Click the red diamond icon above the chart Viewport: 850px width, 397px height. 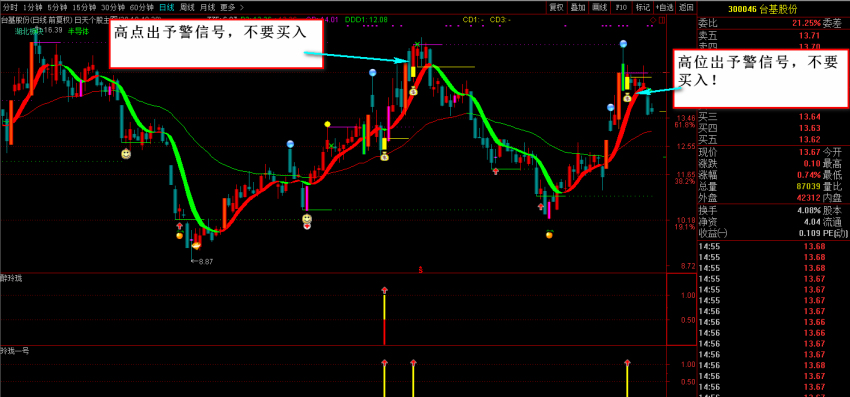tap(653, 20)
